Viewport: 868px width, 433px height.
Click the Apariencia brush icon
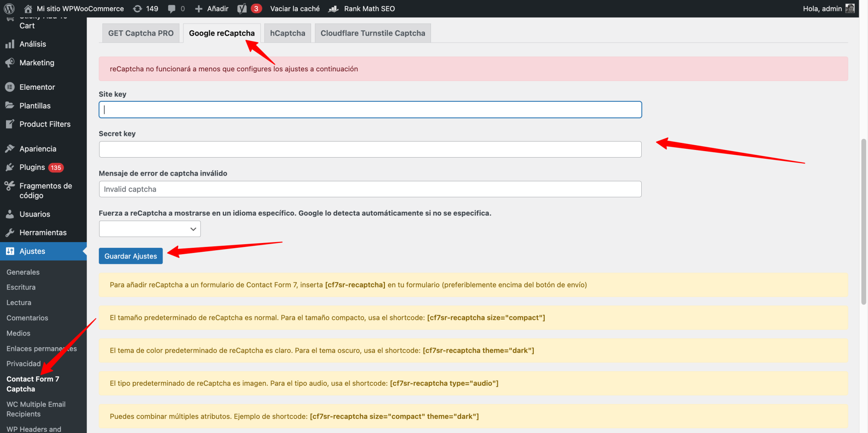tap(10, 149)
